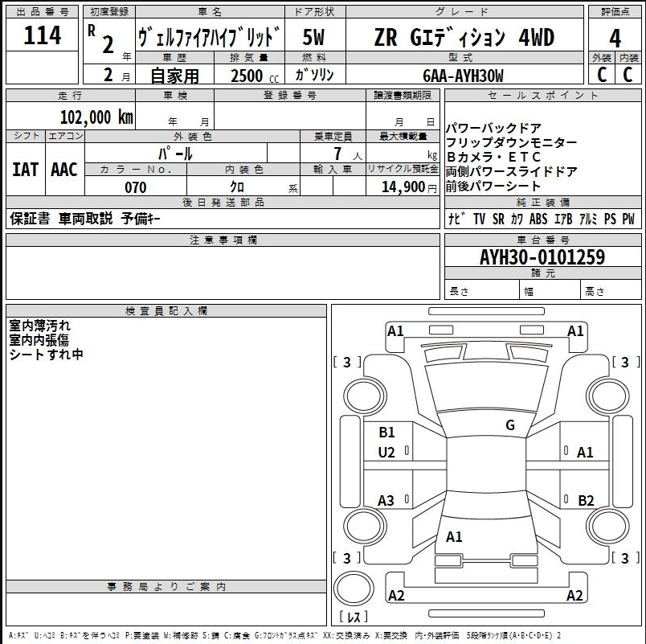Select inspector note シートすれ中
This screenshot has width=646, height=644.
[x=47, y=355]
